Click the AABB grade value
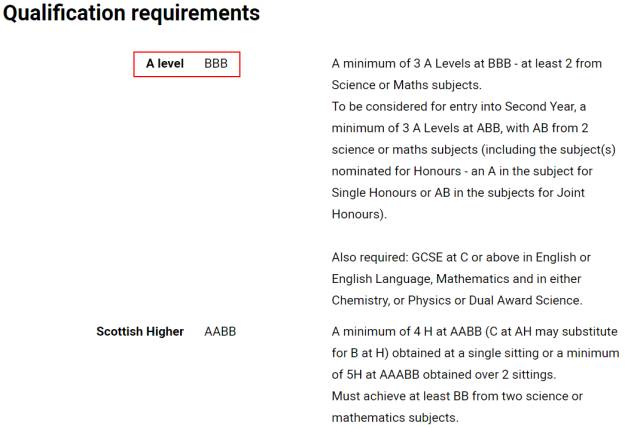Screen dimensions: 640x429 [x=220, y=331]
